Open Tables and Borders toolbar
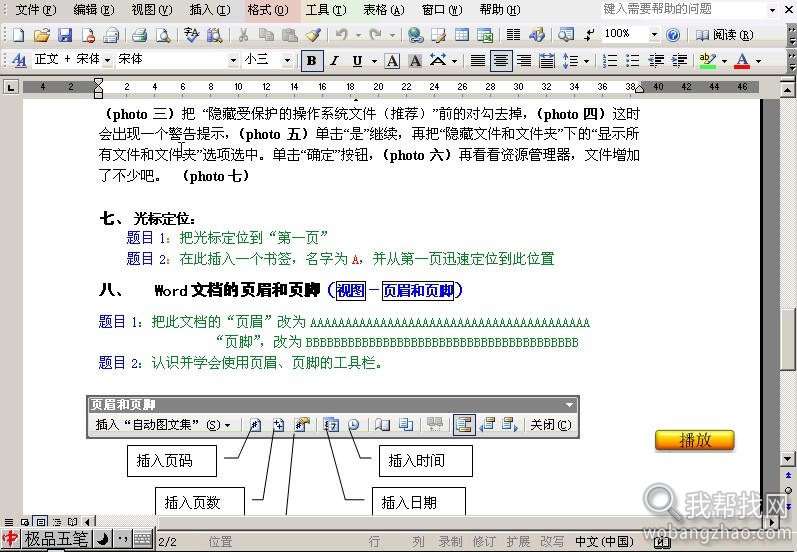 click(439, 35)
